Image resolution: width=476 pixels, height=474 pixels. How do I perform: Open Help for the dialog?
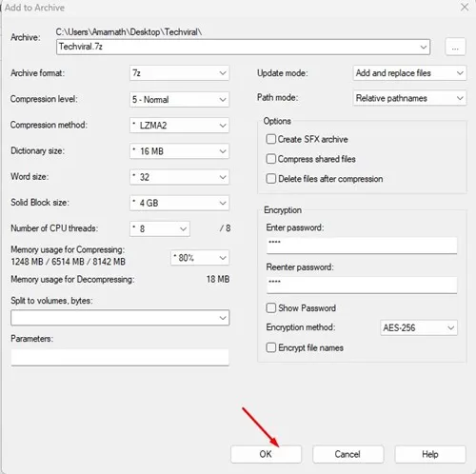pyautogui.click(x=430, y=454)
